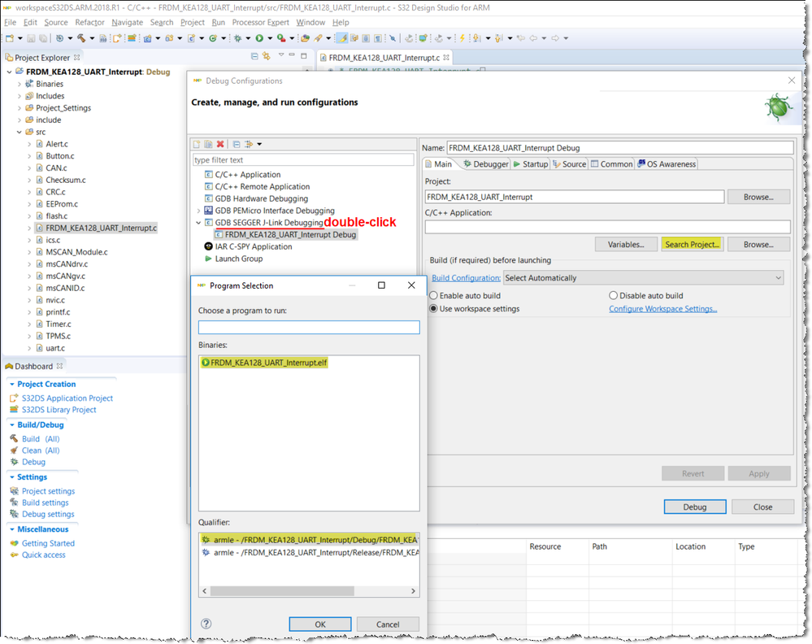Open the File menu
Screen dimensions: 812x644
(10, 22)
